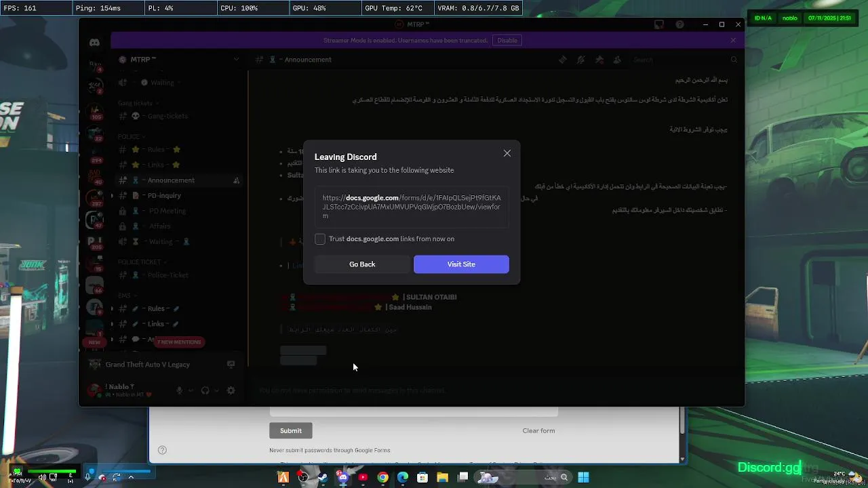Viewport: 868px width, 488px height.
Task: Open Discord home via the logo icon
Action: click(x=94, y=42)
